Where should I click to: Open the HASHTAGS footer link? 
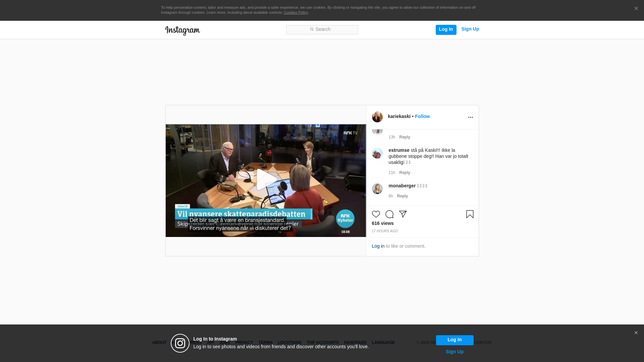point(355,343)
